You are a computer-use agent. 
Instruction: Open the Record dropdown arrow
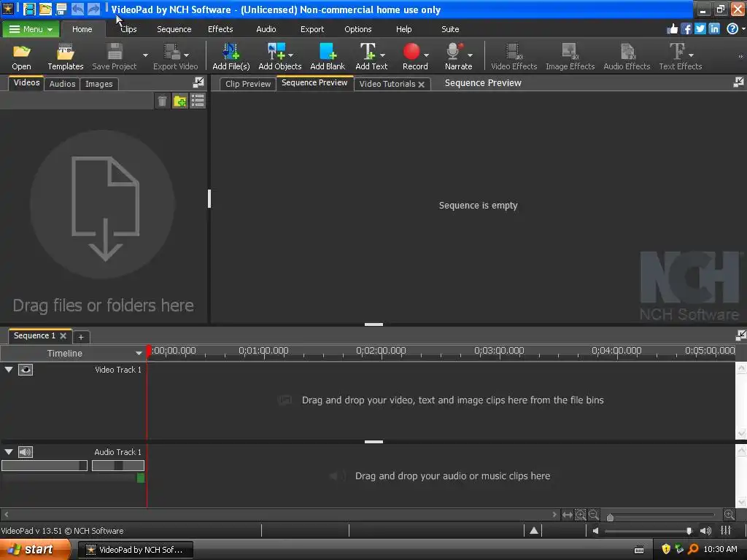tap(426, 55)
